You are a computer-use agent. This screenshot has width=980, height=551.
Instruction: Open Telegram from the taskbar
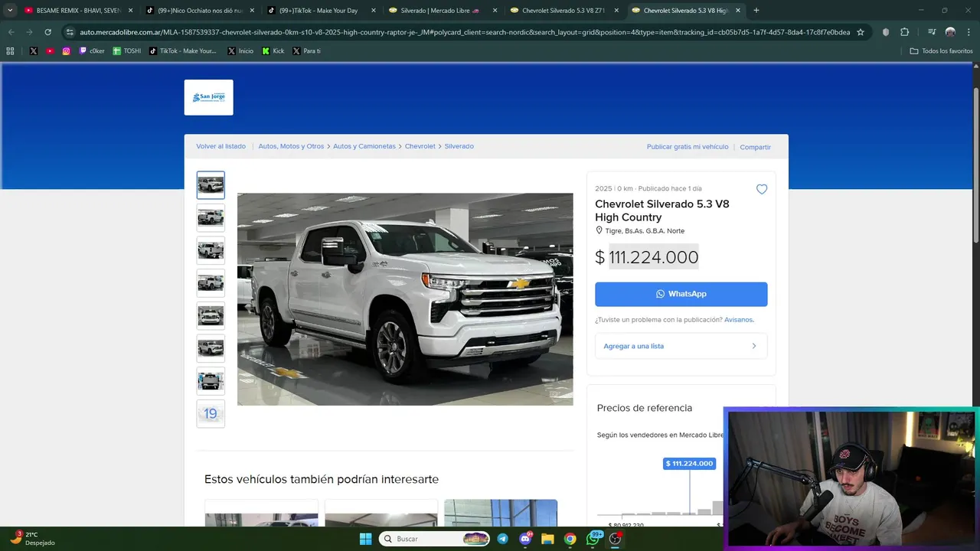point(502,539)
